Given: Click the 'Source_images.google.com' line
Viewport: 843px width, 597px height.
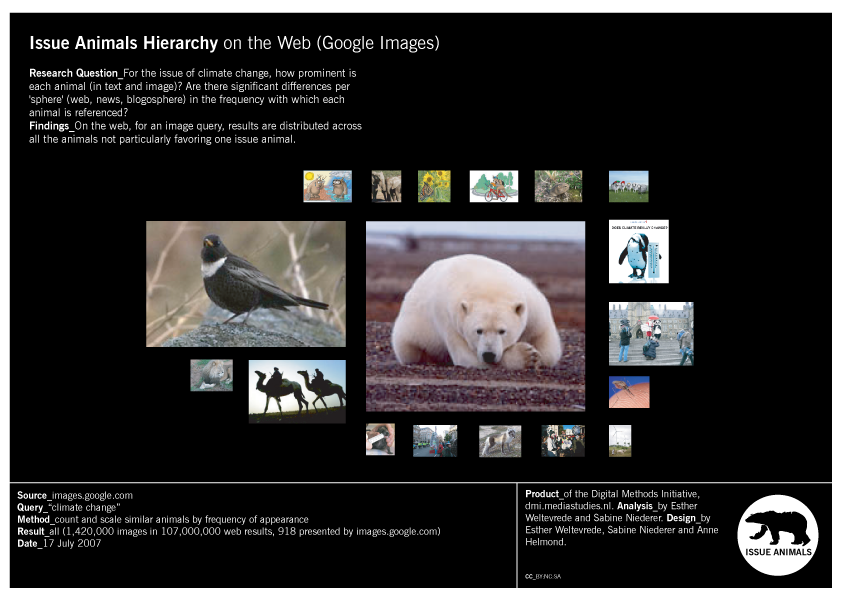Looking at the screenshot, I should click(75, 495).
